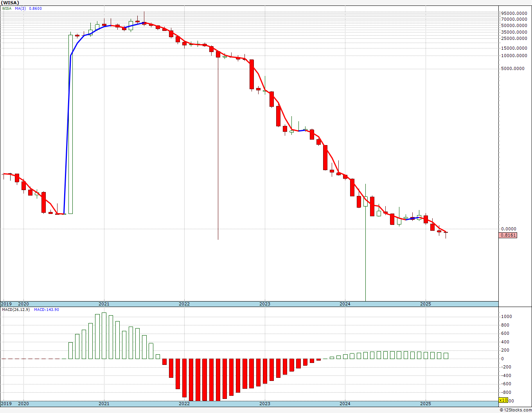This screenshot has height=413, width=532.
Task: Click the 200 label on the MACD axis
Action: point(505,350)
